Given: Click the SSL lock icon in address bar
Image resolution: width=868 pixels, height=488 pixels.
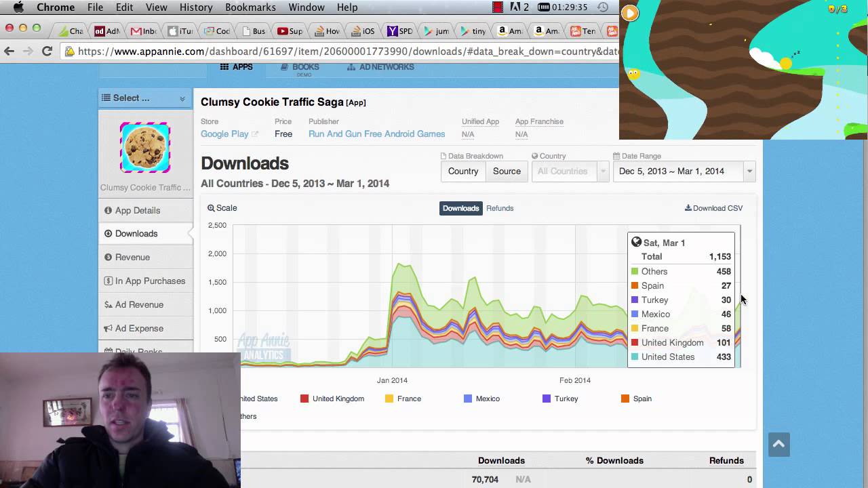Looking at the screenshot, I should pyautogui.click(x=69, y=52).
